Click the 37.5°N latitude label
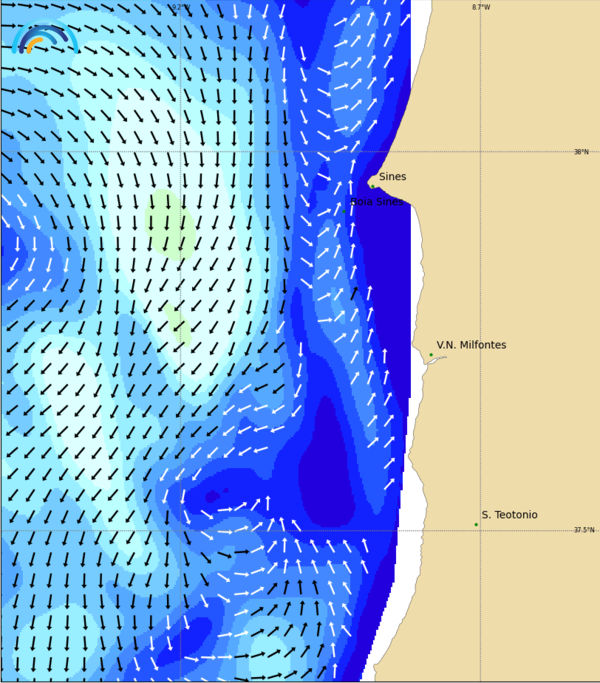Screen dimensions: 600x683 click(583, 530)
